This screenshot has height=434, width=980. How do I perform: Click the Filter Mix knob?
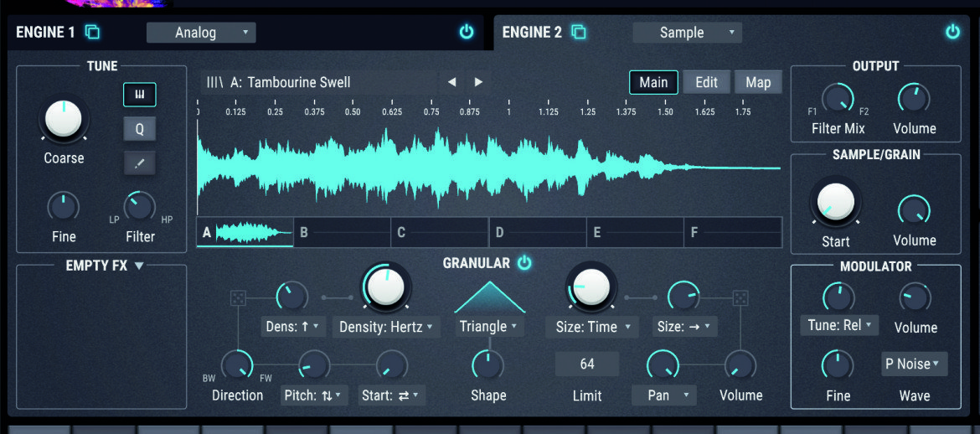click(x=838, y=100)
